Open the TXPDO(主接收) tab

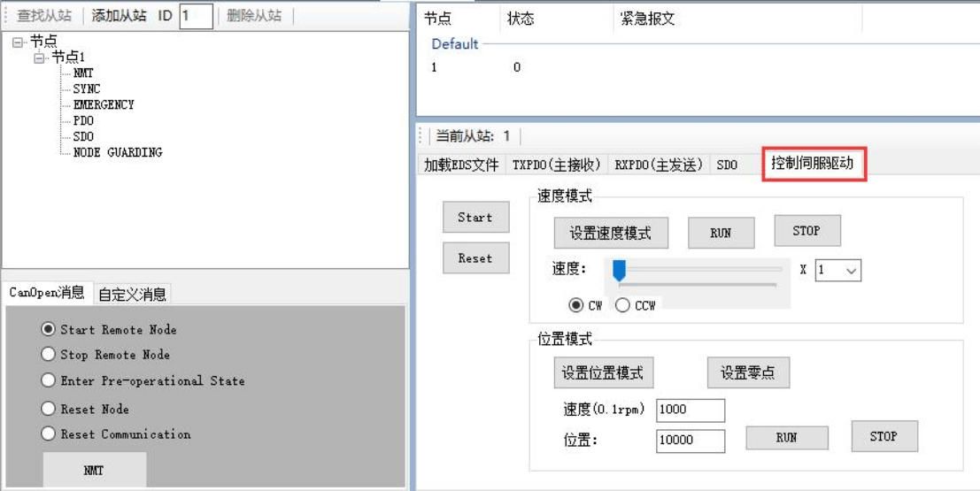tap(557, 165)
